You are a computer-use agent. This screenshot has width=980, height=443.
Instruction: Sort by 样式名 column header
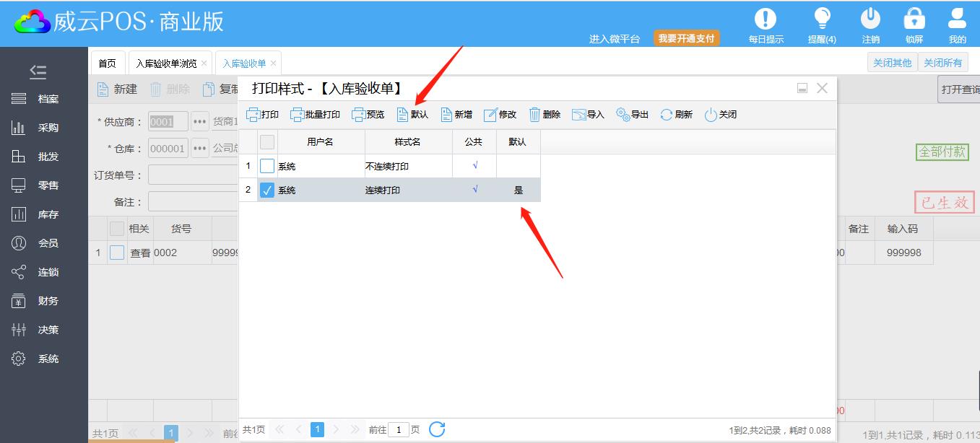click(x=408, y=141)
